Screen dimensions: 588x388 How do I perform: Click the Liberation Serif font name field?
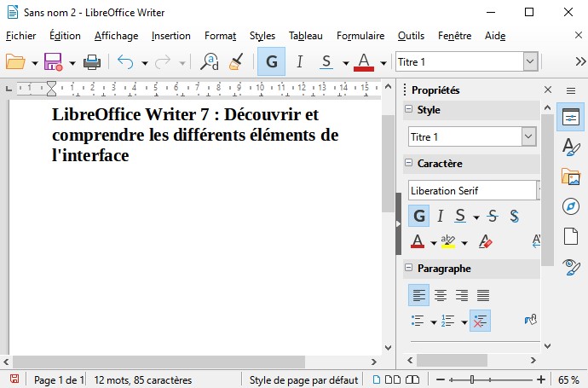472,191
